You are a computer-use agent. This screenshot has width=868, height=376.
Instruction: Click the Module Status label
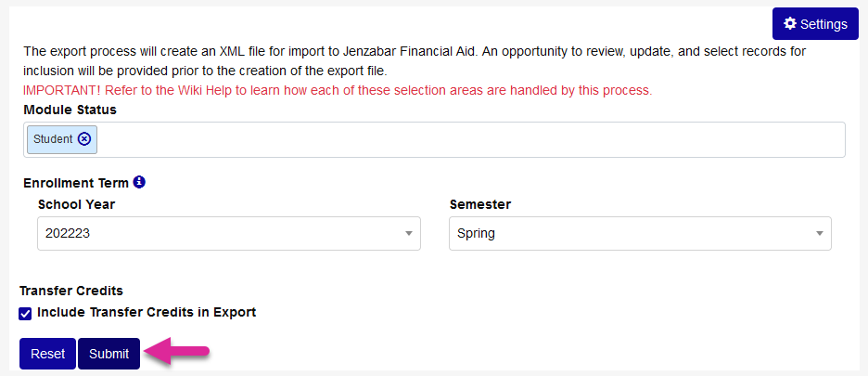[x=70, y=110]
